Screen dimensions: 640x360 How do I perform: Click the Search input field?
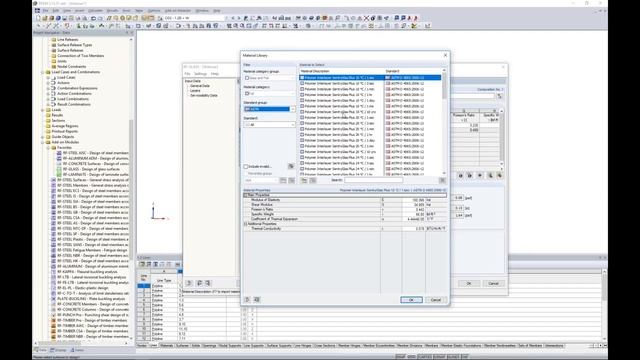[373, 180]
